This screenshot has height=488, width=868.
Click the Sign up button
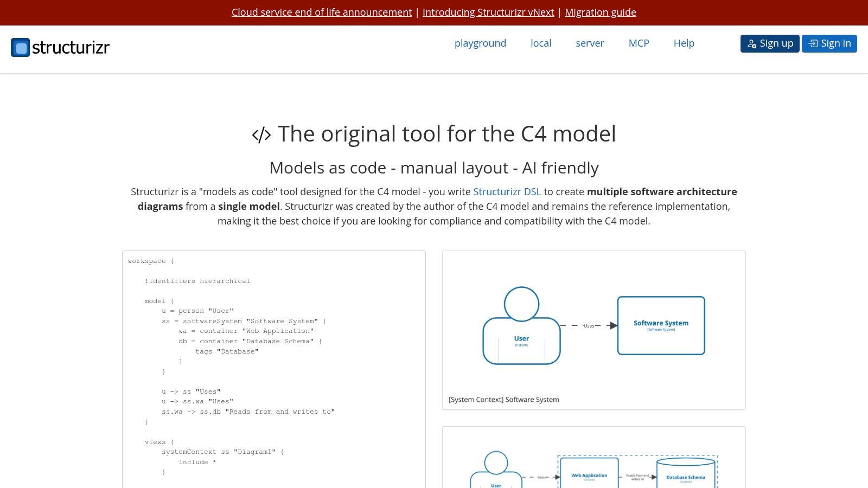tap(770, 43)
